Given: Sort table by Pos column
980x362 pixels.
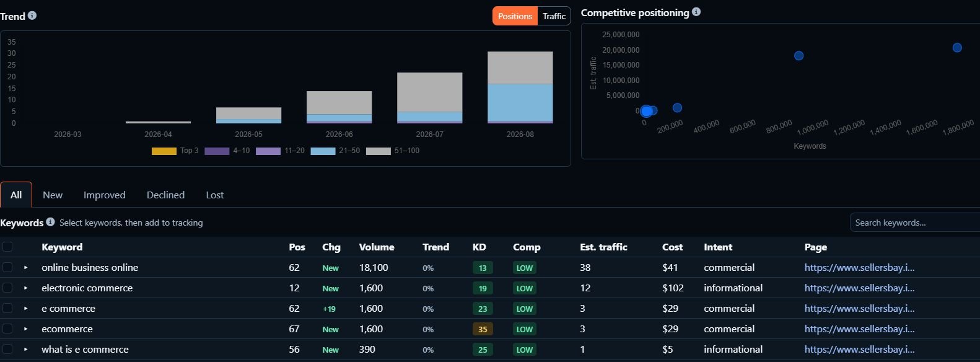Looking at the screenshot, I should click(x=297, y=247).
